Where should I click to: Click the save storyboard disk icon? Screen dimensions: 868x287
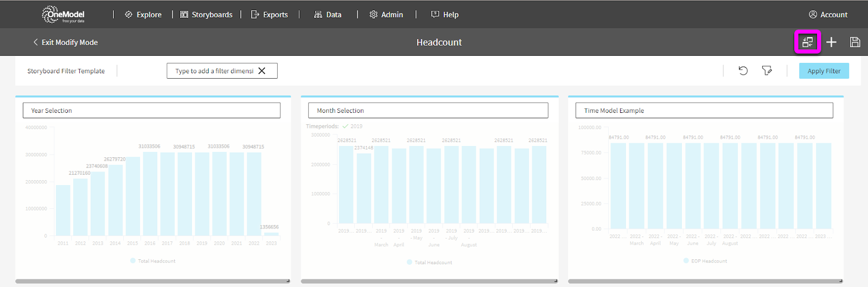point(855,42)
